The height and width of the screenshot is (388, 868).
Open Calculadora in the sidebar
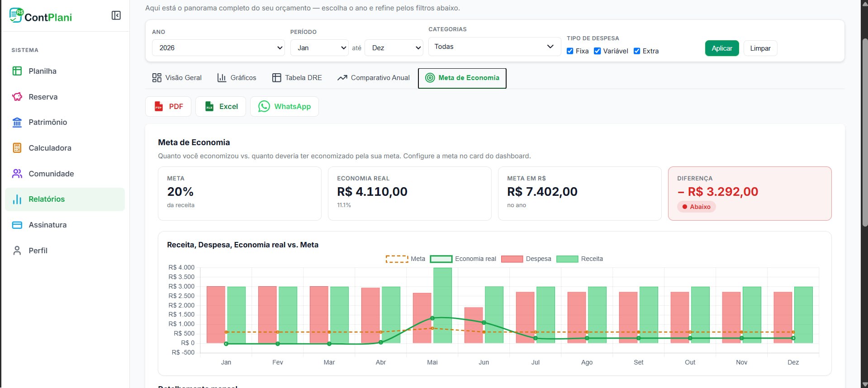click(65, 148)
